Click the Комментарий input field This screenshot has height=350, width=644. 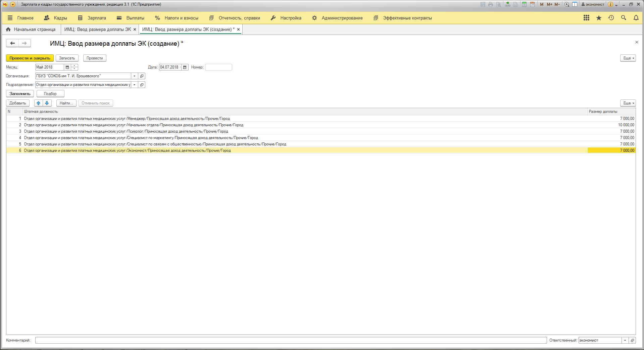click(291, 340)
